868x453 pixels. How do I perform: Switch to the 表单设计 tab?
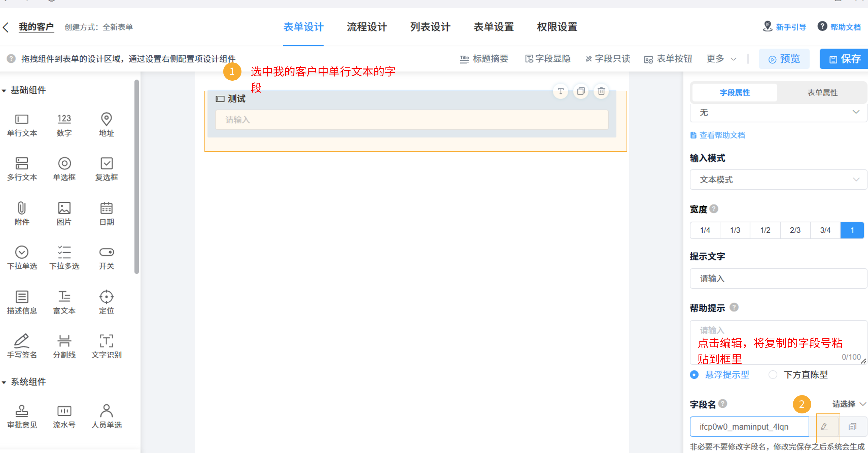pos(303,27)
